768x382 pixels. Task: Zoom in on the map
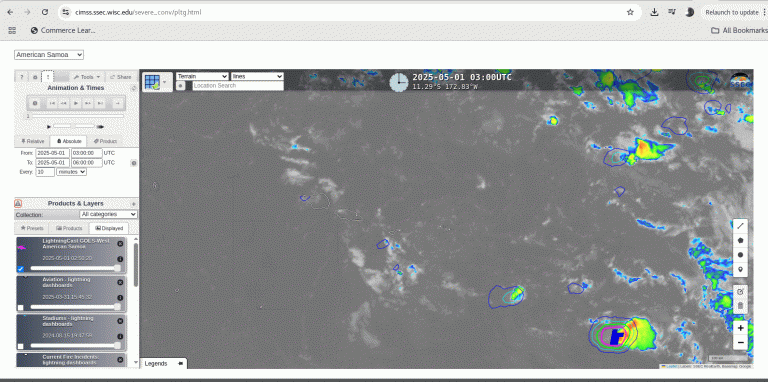pyautogui.click(x=740, y=328)
